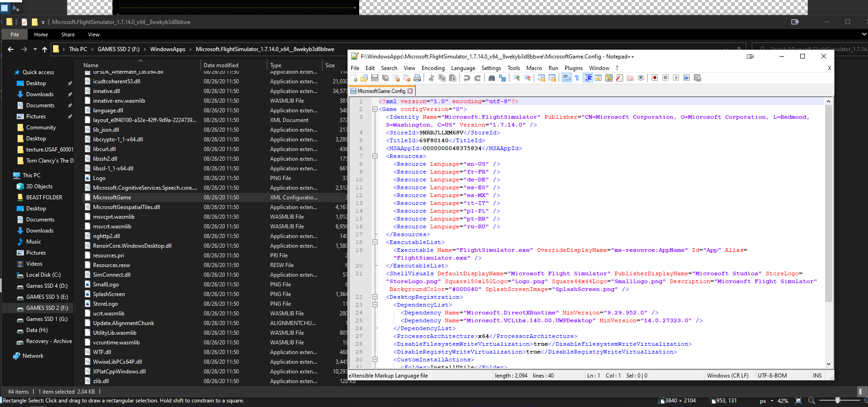Toggle Synchronize Vertical Scrolling button
868x407 pixels.
coord(541,78)
